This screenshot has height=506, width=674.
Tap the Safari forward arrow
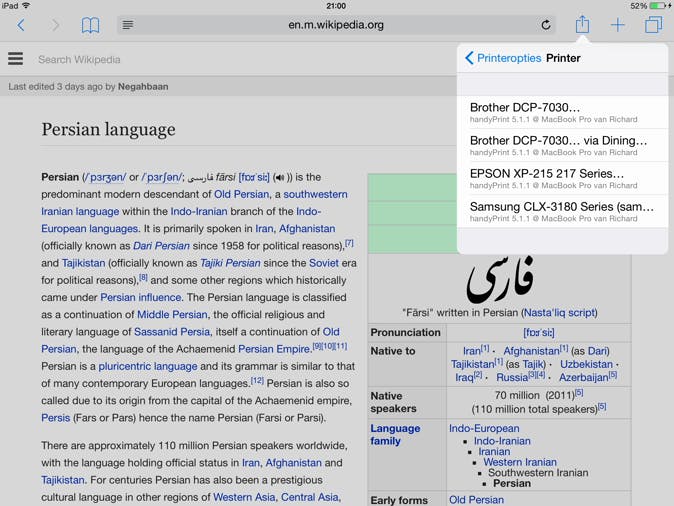[x=55, y=25]
